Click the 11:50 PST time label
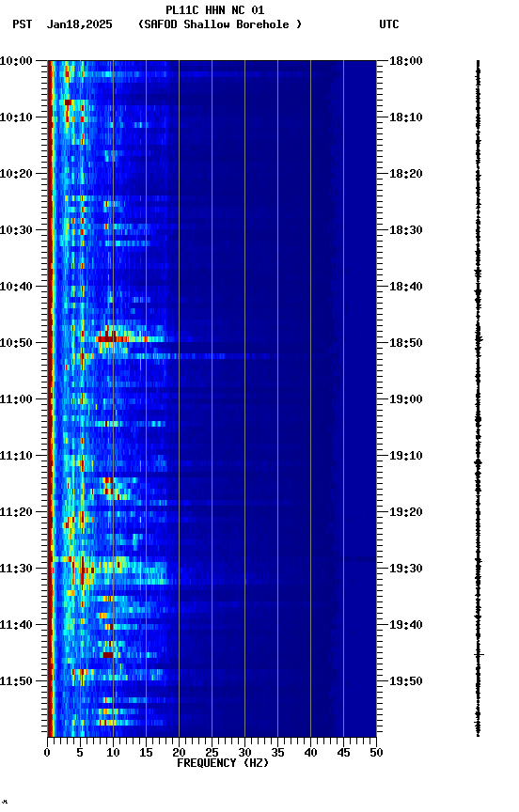This screenshot has height=812, width=519. [16, 682]
